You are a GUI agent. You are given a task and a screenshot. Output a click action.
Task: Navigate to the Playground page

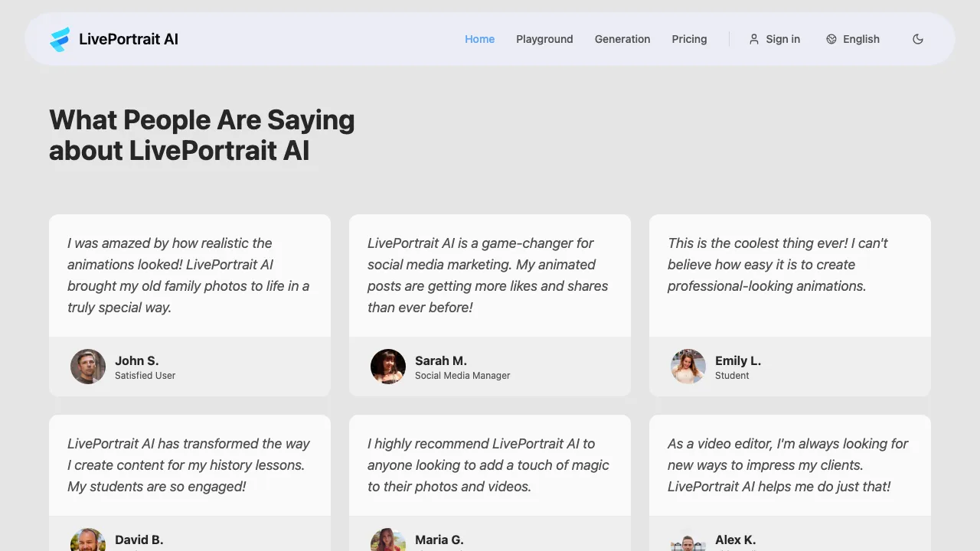click(x=544, y=39)
